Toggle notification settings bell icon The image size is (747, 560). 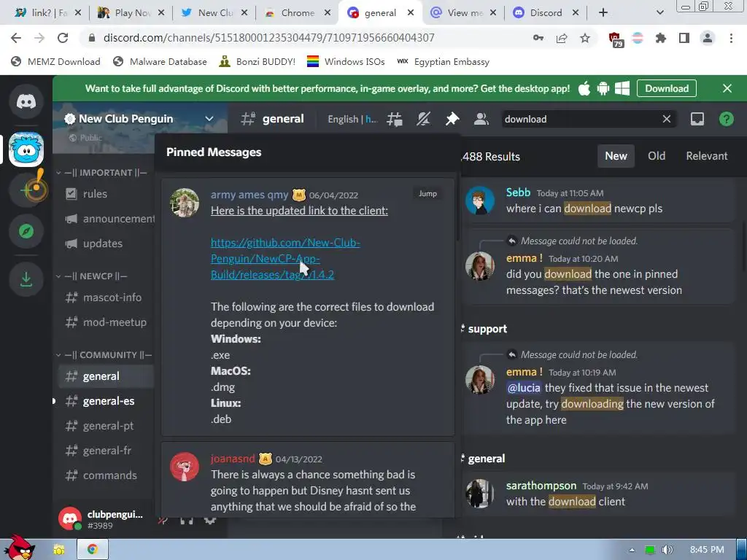424,119
